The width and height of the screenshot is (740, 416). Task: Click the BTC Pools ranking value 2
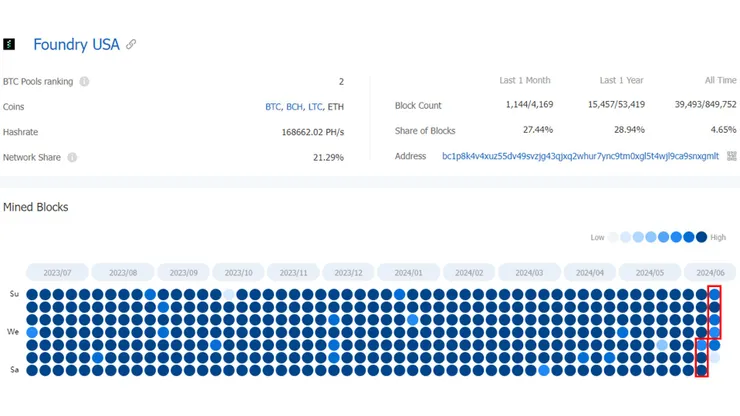(341, 82)
